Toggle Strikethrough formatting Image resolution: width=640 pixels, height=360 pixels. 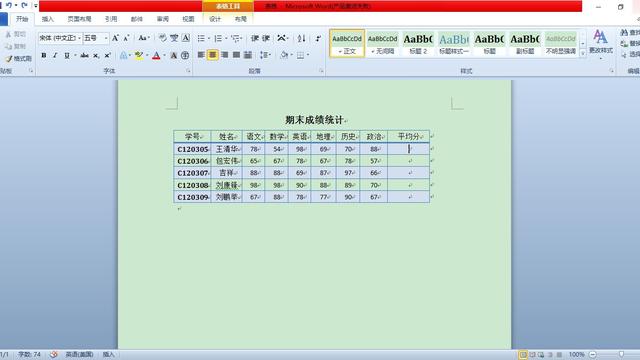pyautogui.click(x=84, y=55)
